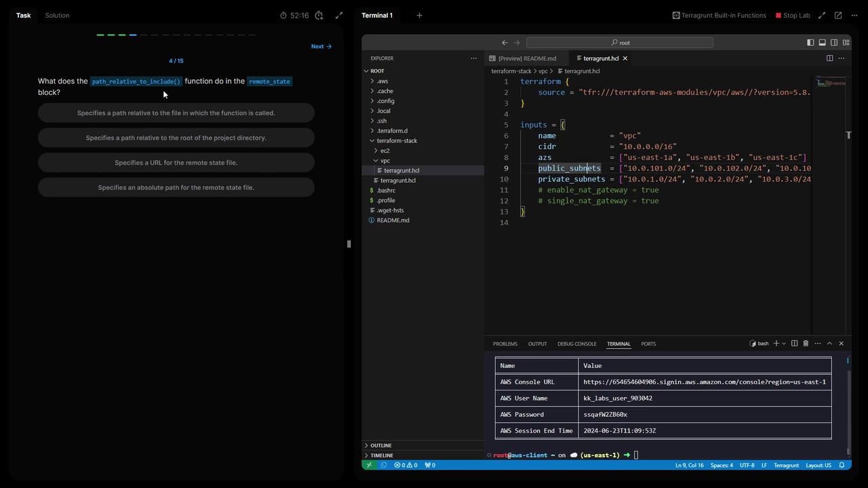The image size is (868, 488).
Task: Click the root search box in title bar
Action: pos(619,43)
